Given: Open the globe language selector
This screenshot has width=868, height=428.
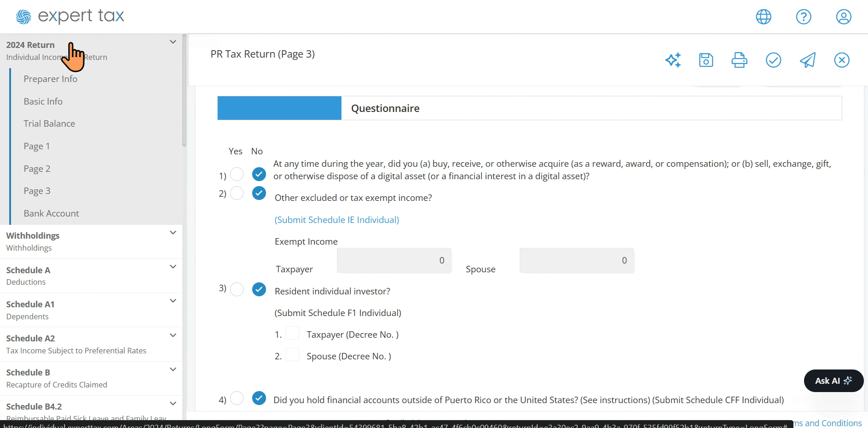Looking at the screenshot, I should tap(764, 17).
